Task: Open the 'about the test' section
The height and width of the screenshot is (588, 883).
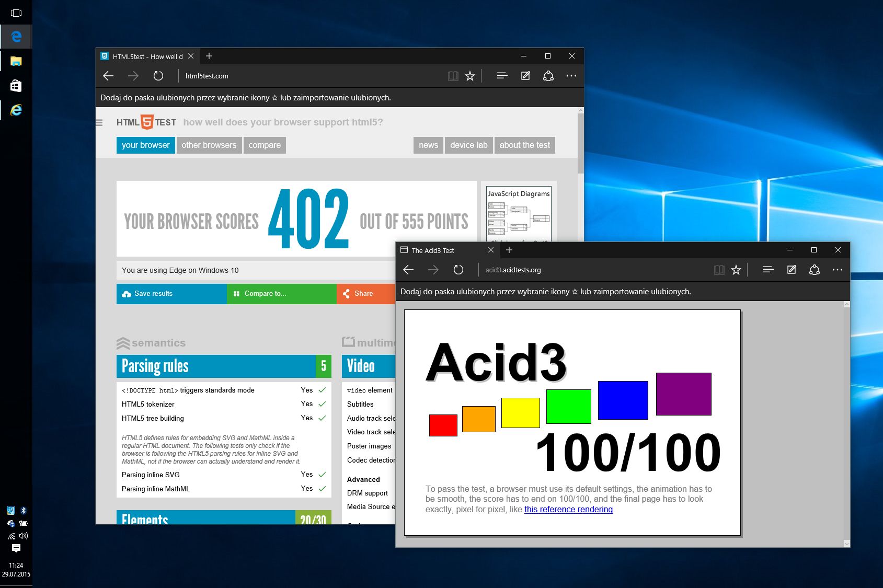Action: (525, 145)
